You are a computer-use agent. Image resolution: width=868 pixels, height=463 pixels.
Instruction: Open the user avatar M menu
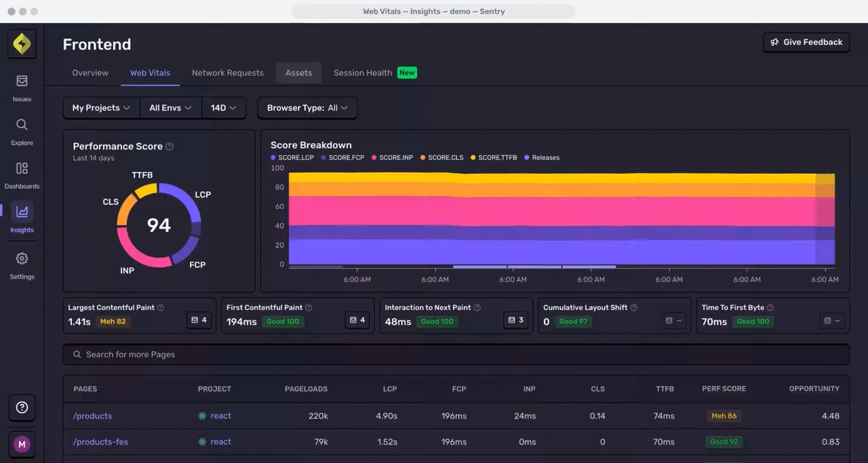click(x=22, y=445)
